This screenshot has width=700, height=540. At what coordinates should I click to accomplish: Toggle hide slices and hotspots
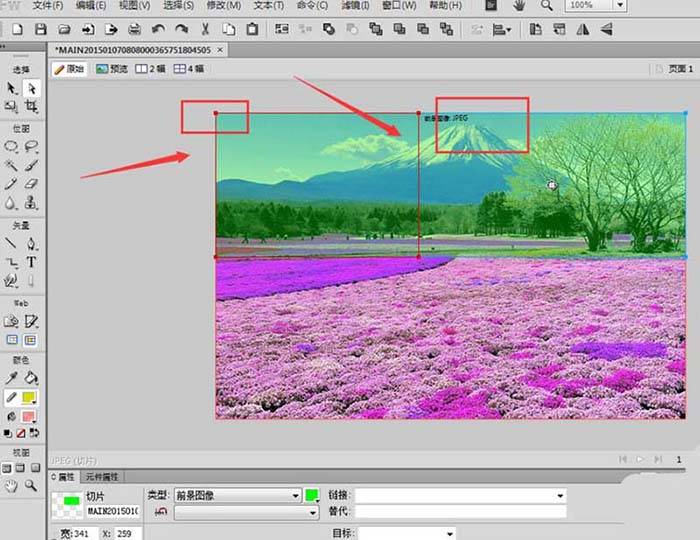pyautogui.click(x=11, y=340)
